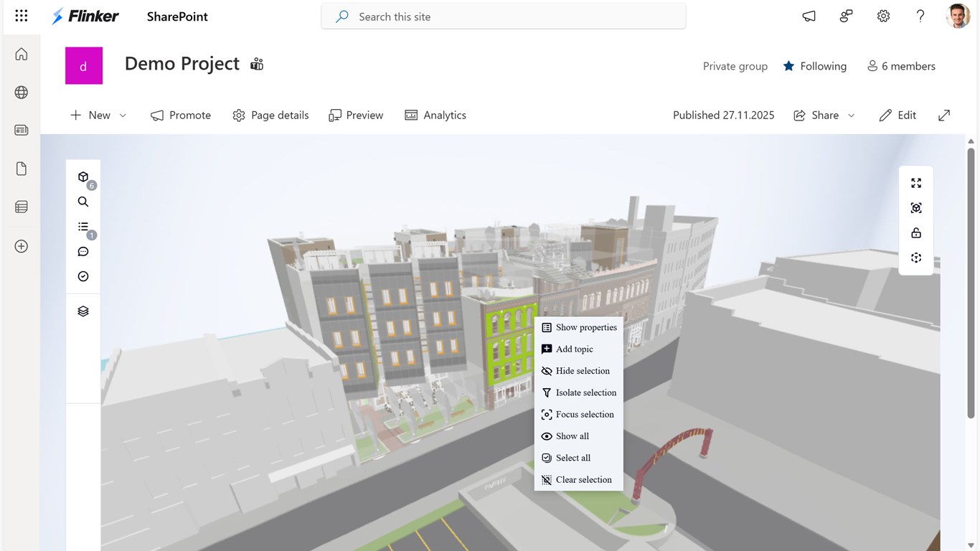Choose Focus selection in context menu

(x=579, y=414)
